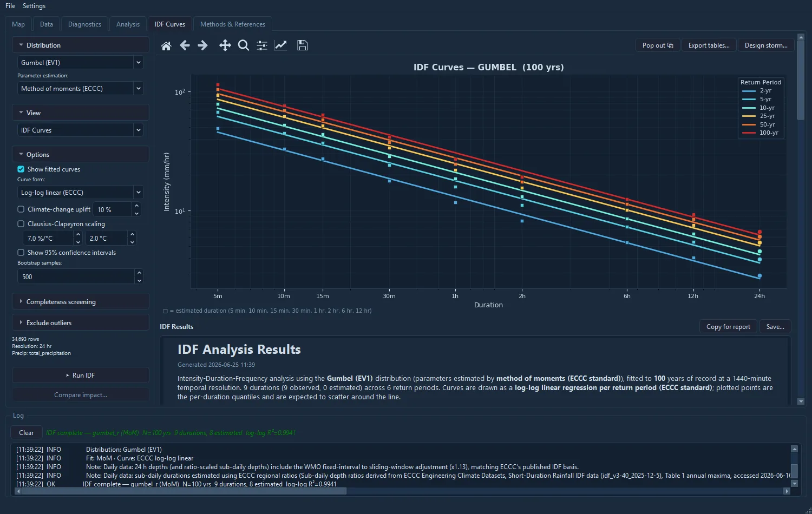The image size is (812, 514).
Task: Expand Completeness screening section
Action: pyautogui.click(x=80, y=302)
